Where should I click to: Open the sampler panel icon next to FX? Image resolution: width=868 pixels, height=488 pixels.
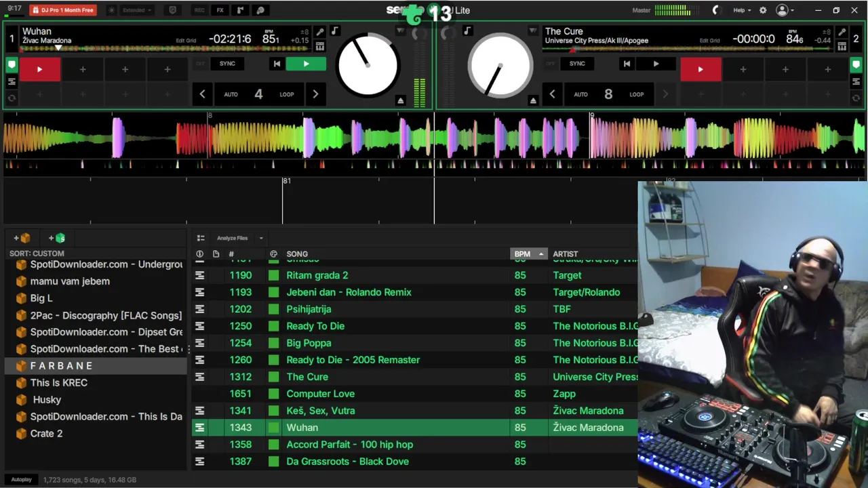[240, 10]
